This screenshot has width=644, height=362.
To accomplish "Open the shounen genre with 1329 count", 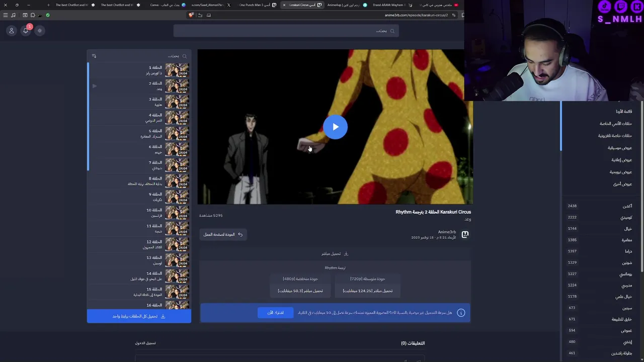I will point(599,262).
